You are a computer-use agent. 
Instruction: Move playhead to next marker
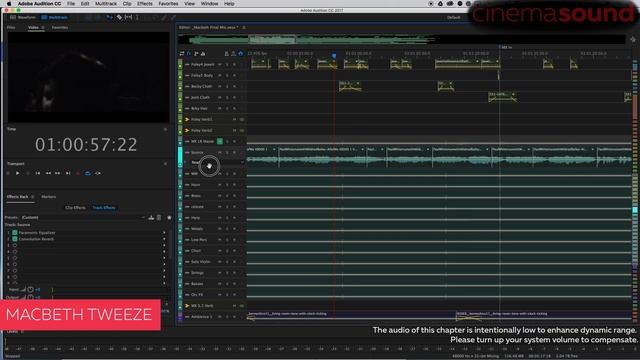68,173
